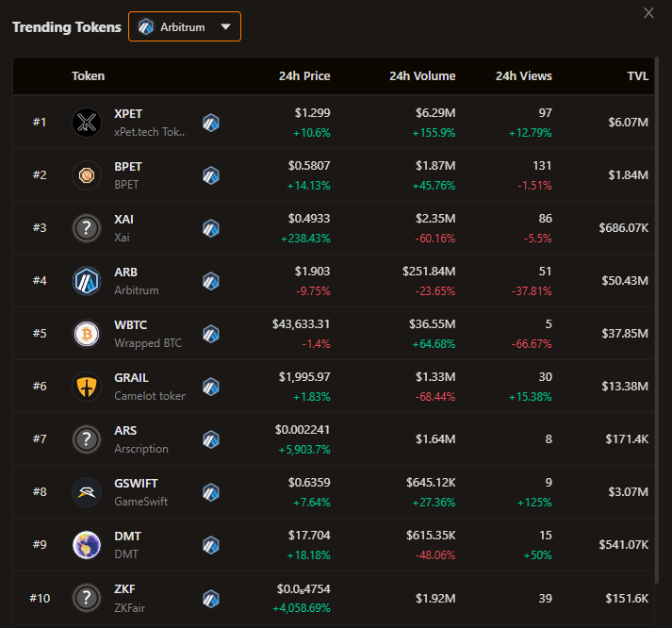Open the ZKF token name link

pyautogui.click(x=124, y=589)
